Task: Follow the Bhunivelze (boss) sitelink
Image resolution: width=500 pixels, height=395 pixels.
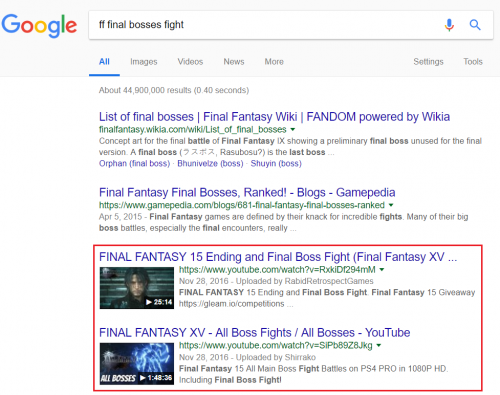Action: 210,163
